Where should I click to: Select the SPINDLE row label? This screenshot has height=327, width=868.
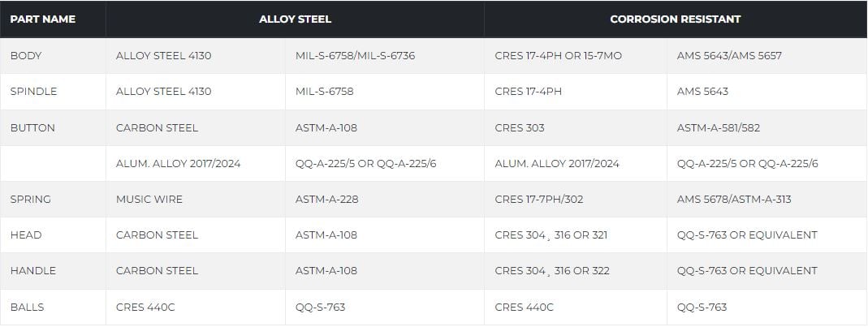pos(33,92)
